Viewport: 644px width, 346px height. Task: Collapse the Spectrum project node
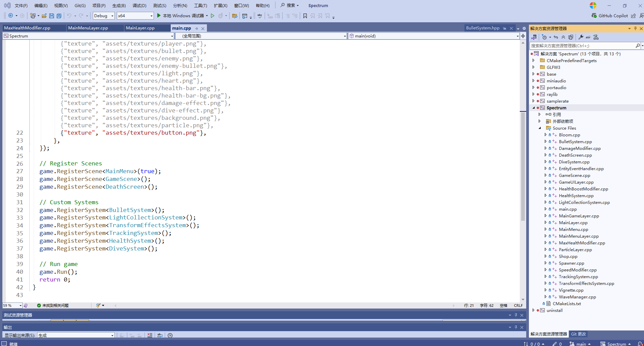coord(534,108)
